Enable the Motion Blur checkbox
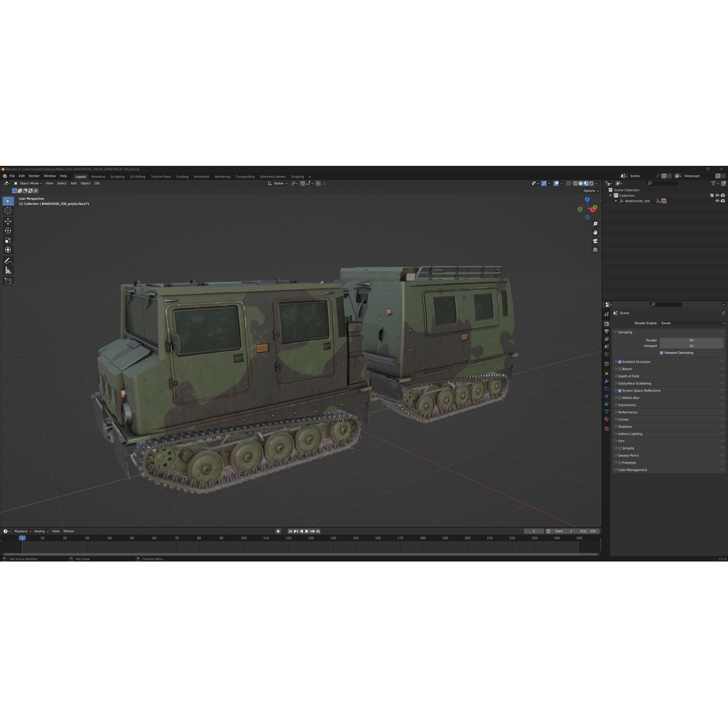This screenshot has width=728, height=728. pos(619,398)
